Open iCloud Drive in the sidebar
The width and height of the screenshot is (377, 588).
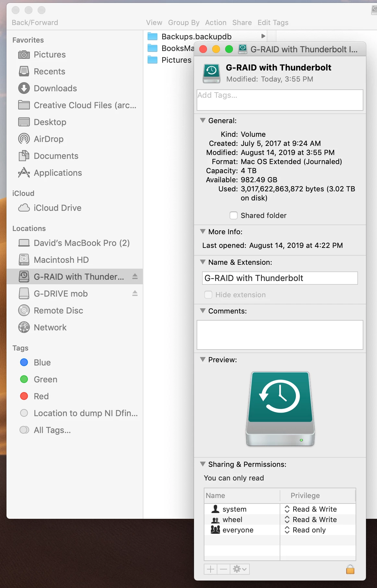[75, 208]
